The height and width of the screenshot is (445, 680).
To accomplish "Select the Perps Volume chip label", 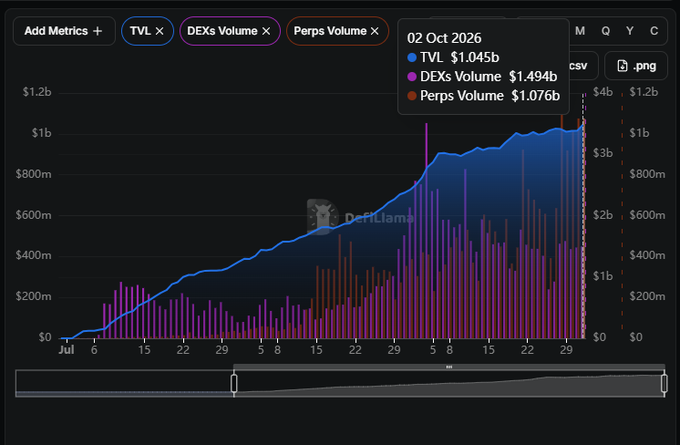I will [330, 31].
